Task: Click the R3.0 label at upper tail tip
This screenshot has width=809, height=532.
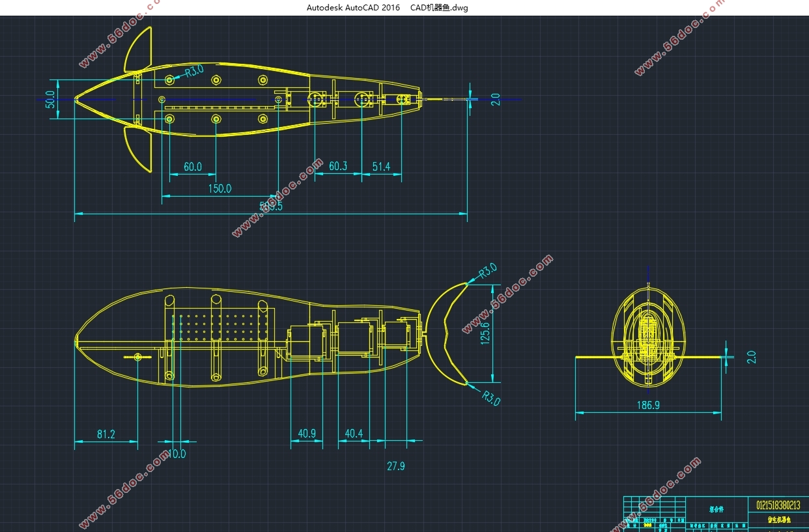Action: [488, 271]
